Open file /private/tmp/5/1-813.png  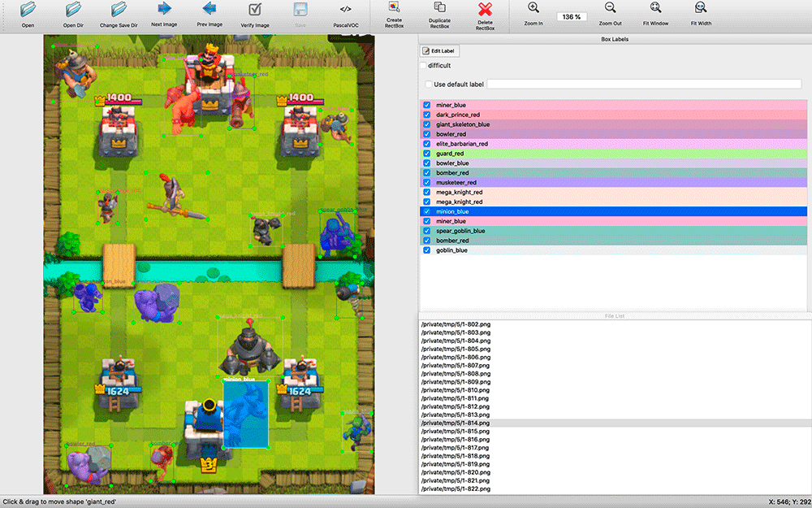coord(456,415)
